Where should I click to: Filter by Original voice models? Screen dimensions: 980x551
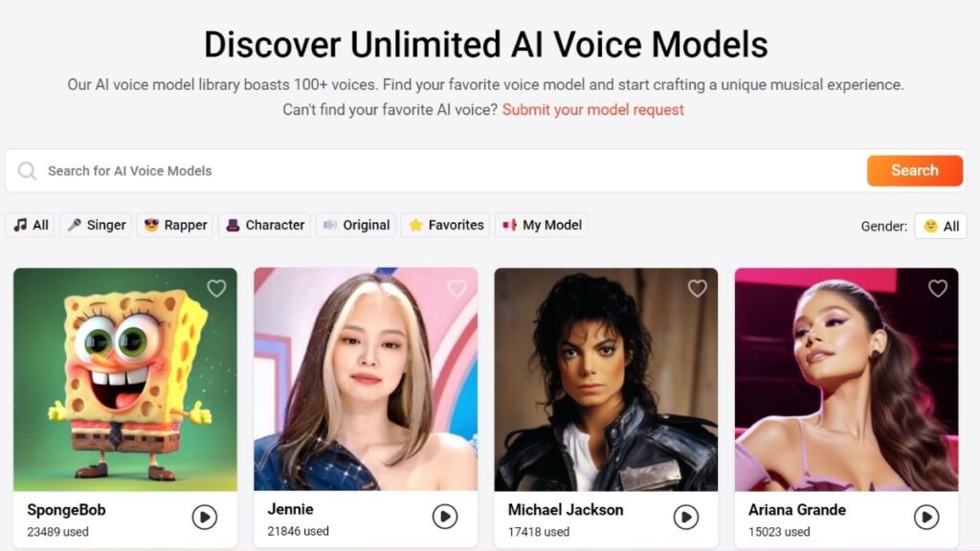pos(356,226)
